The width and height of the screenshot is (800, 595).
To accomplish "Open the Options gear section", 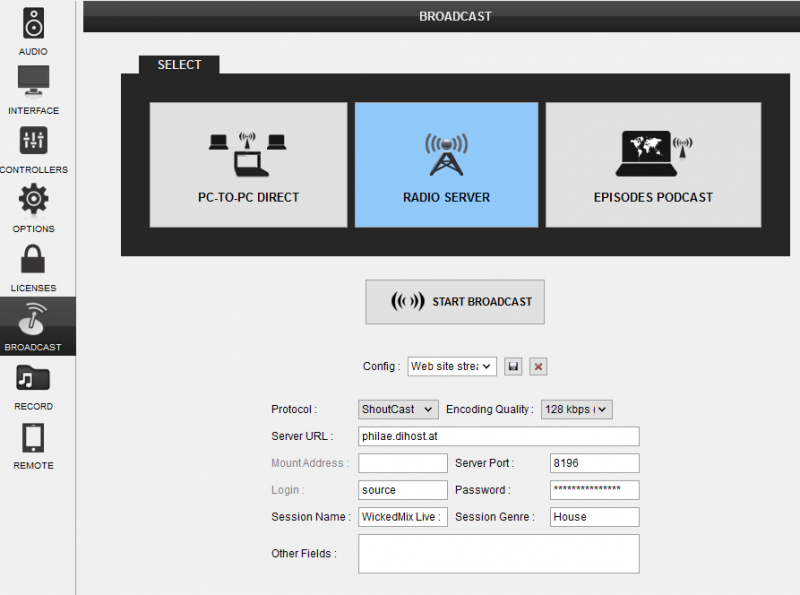I will [x=34, y=207].
